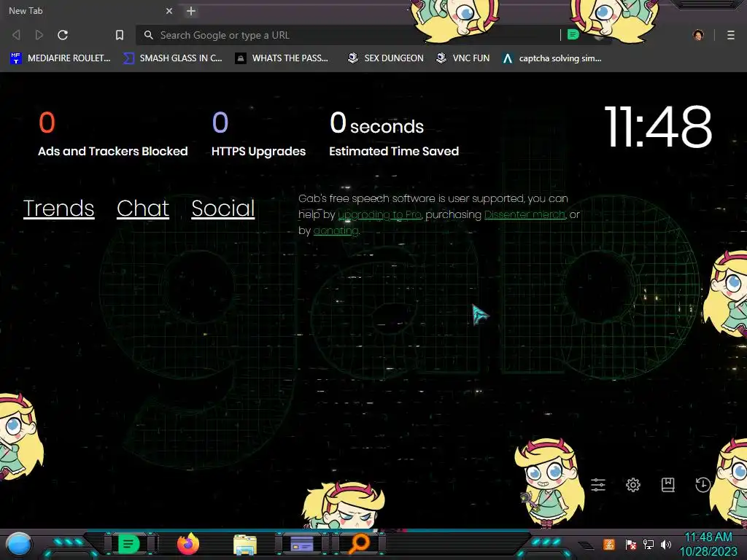Open the volume speaker tray icon
This screenshot has height=560, width=747.
[x=666, y=545]
